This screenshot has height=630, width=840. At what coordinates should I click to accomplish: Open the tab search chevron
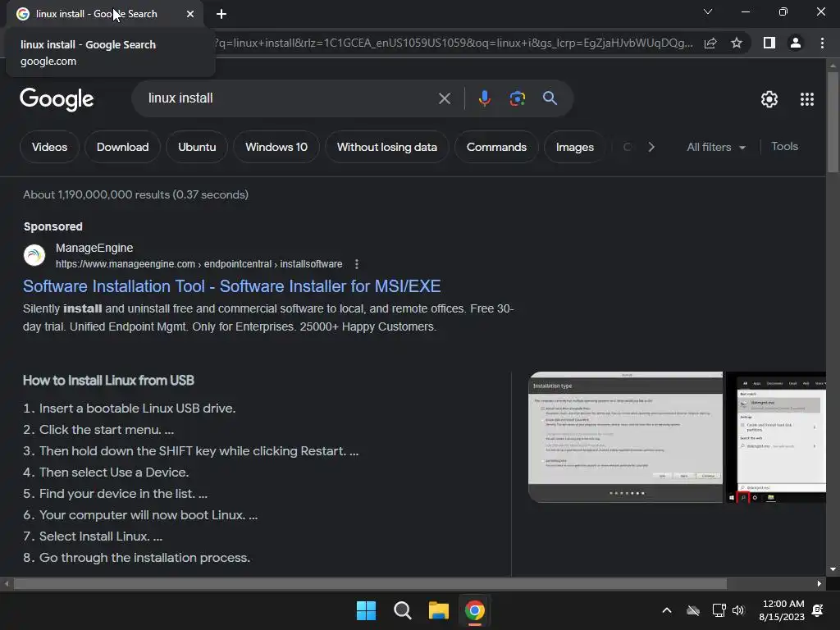(708, 11)
